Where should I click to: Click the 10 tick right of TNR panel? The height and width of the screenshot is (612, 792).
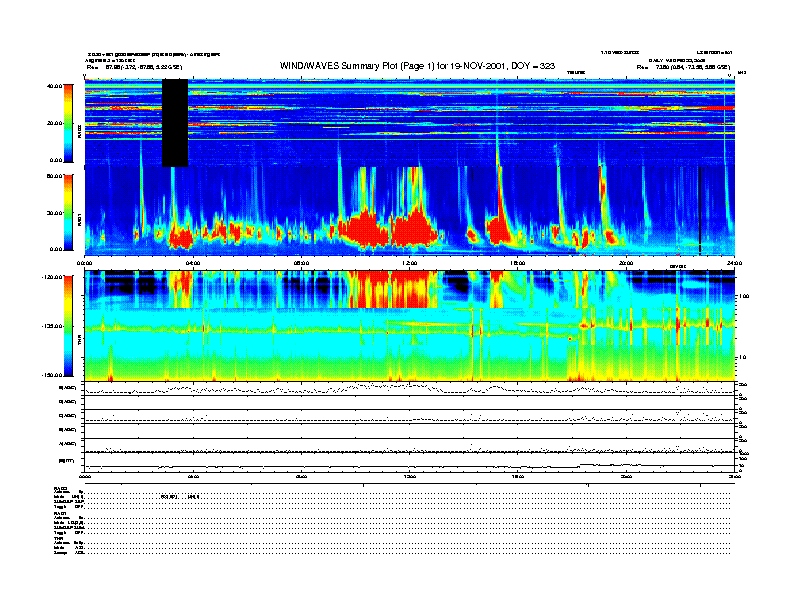[744, 357]
